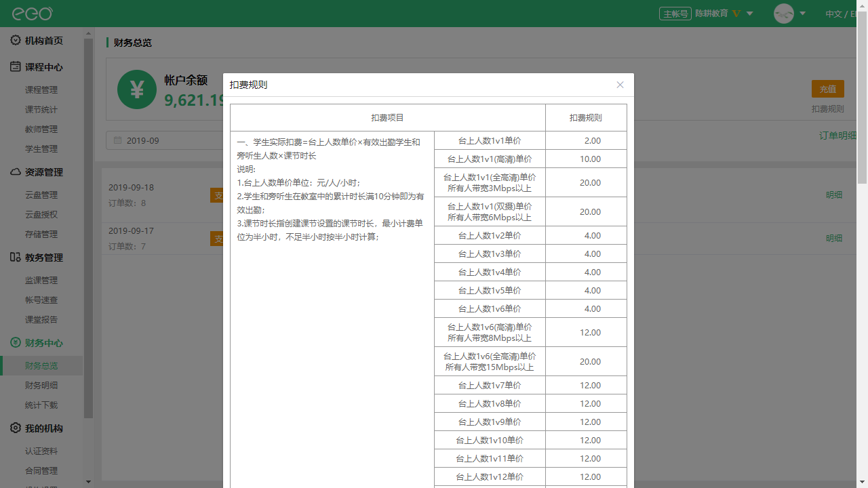Screen dimensions: 868x488
Task: Click 台上人数1v12单价 row label
Action: click(x=490, y=476)
